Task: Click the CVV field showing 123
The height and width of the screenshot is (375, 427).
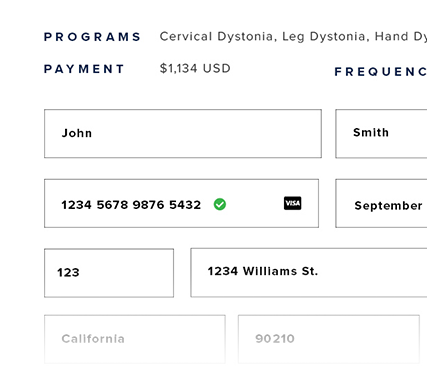Action: pos(109,273)
